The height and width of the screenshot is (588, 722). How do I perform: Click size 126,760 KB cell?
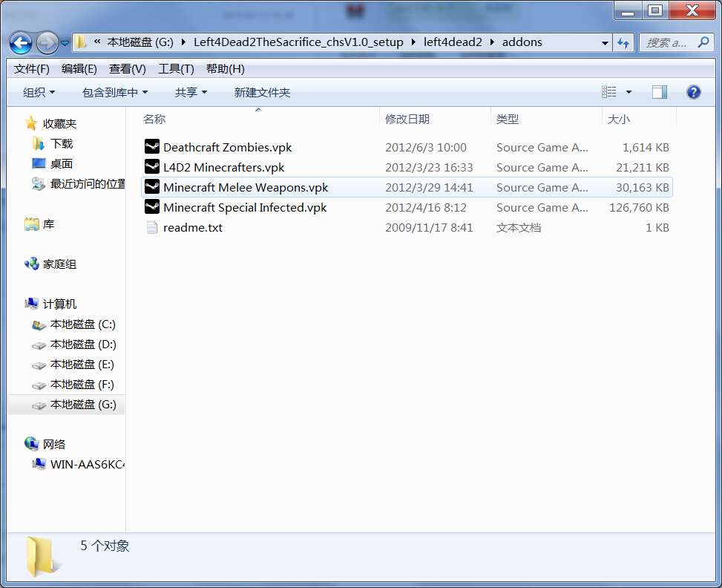639,207
